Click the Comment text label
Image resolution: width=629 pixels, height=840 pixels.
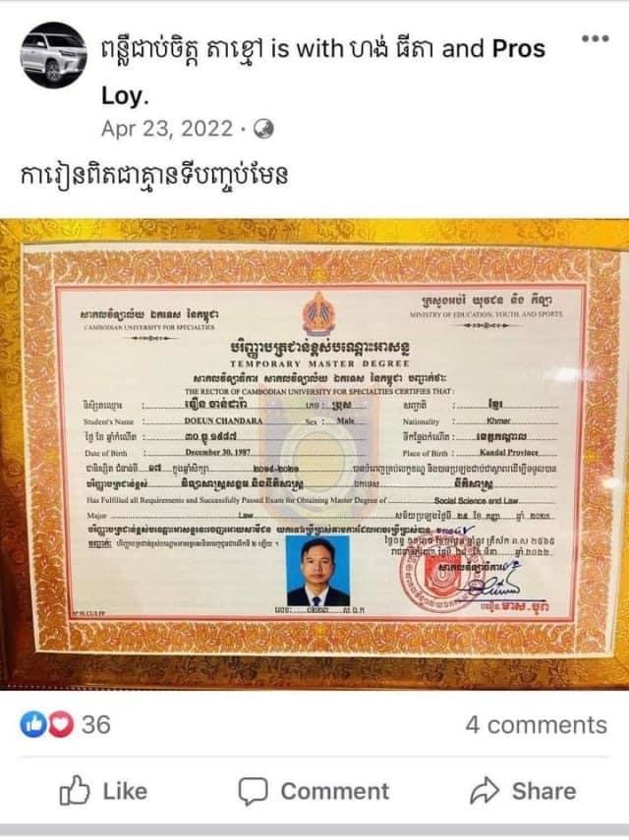(x=335, y=791)
